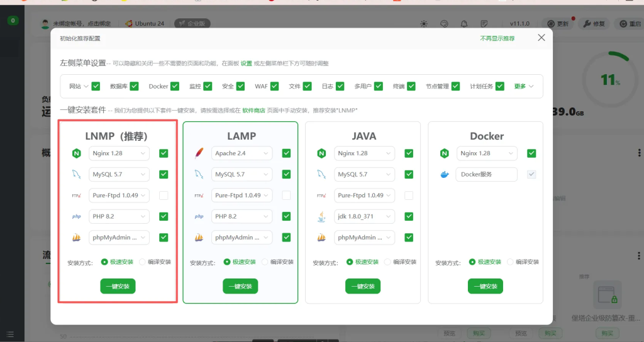Click the 修复 repair button in top bar
644x342 pixels.
coord(594,24)
